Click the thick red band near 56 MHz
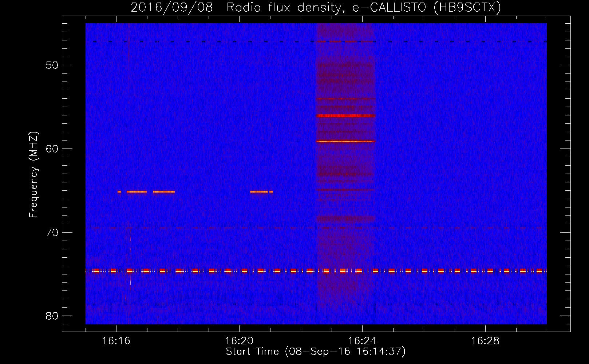This screenshot has height=364, width=589. [346, 116]
